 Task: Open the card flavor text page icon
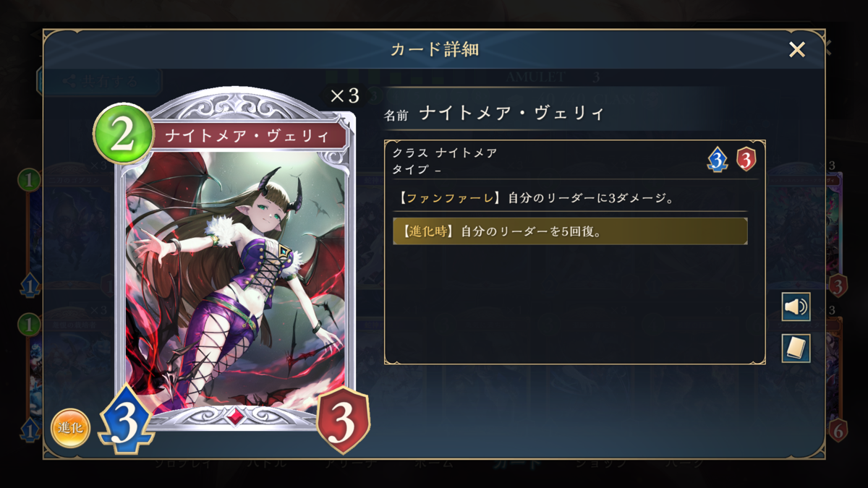coord(796,348)
